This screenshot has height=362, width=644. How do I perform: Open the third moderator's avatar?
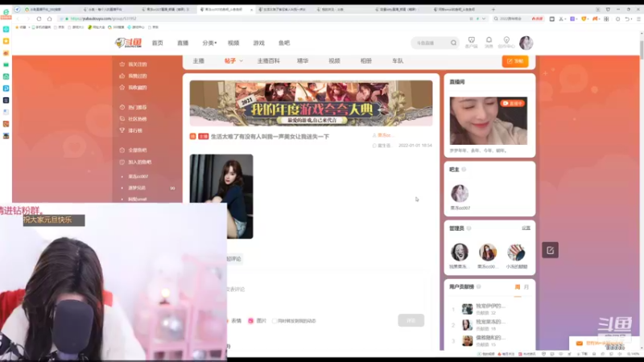tap(516, 252)
